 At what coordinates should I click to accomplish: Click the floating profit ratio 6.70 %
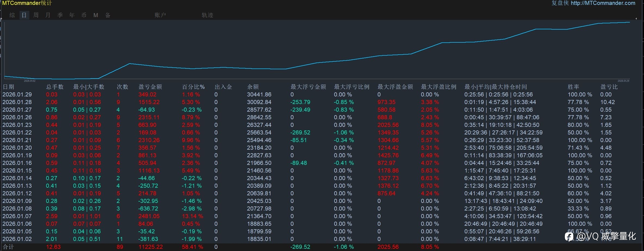tap(430, 186)
